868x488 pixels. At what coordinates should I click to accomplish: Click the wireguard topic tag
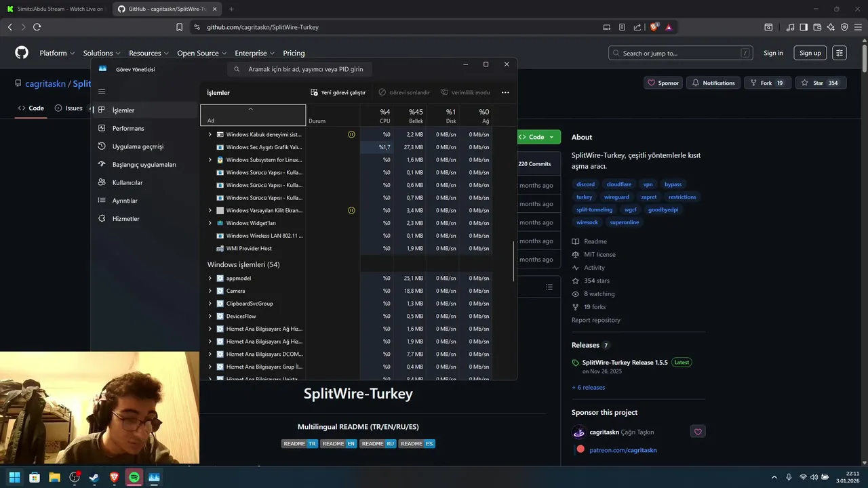616,197
